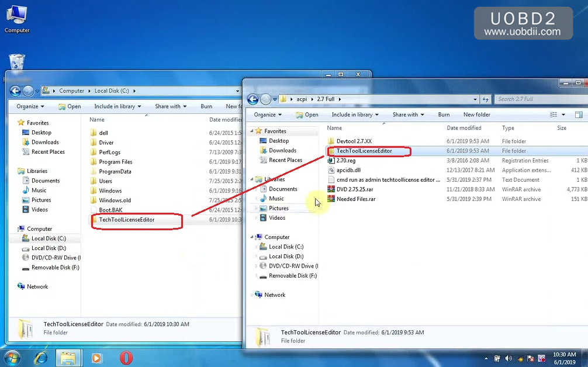Image resolution: width=588 pixels, height=367 pixels.
Task: Select the 2.70.reg registry file
Action: click(345, 161)
